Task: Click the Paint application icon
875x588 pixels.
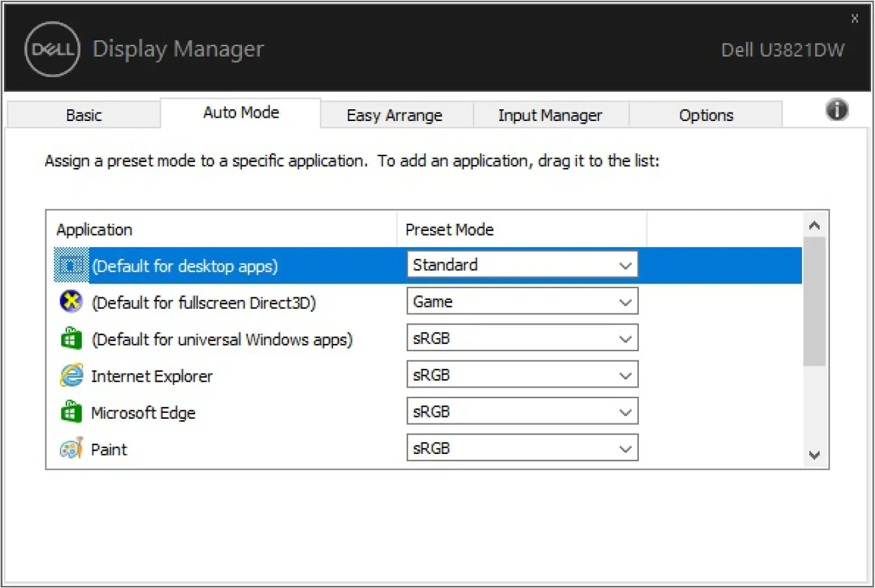Action: (70, 448)
